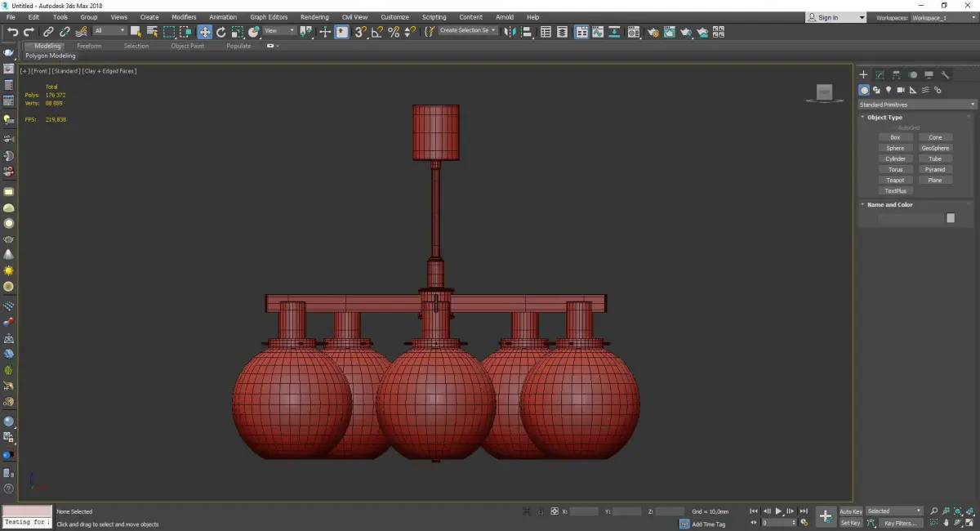
Task: Create a Teapot primitive
Action: pyautogui.click(x=895, y=180)
